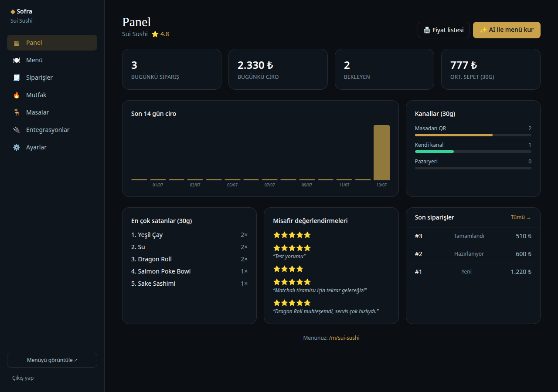
Task: Open Siparişler via its receipt icon
Action: [x=17, y=78]
